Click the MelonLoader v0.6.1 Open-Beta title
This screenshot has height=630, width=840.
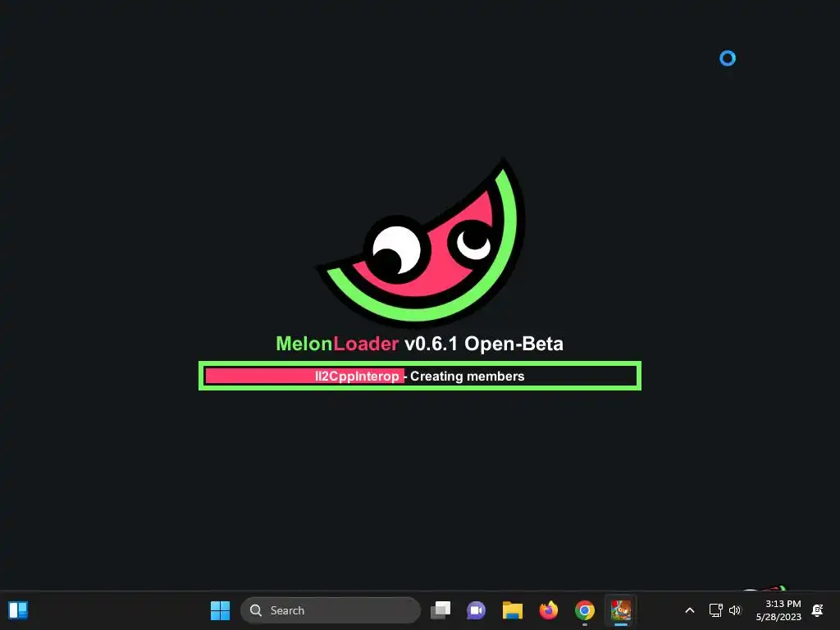tap(419, 344)
